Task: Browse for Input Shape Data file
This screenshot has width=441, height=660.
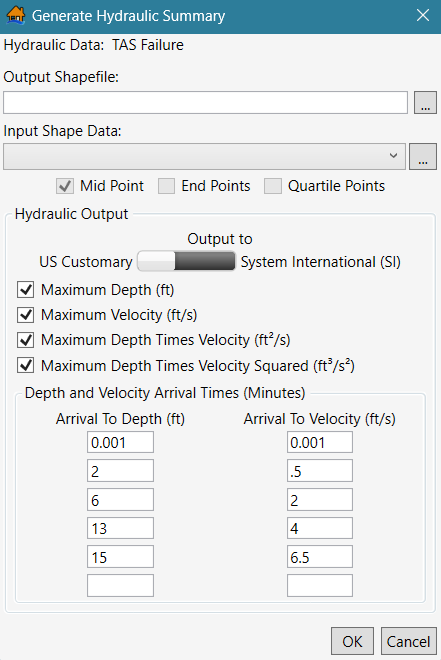Action: coord(423,156)
